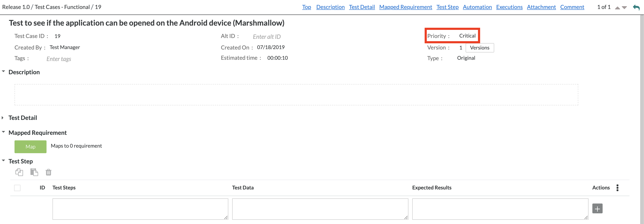This screenshot has height=224, width=644.
Task: Go to next test case arrow
Action: click(x=624, y=8)
